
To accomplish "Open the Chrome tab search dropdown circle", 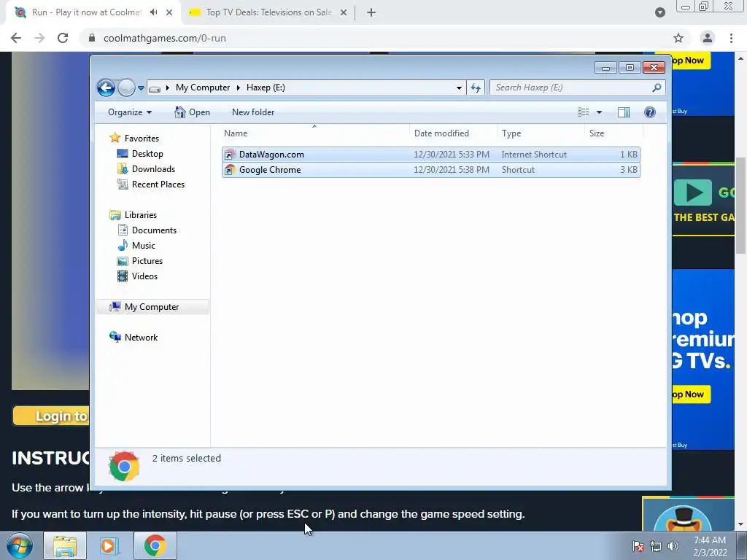I will pos(659,12).
